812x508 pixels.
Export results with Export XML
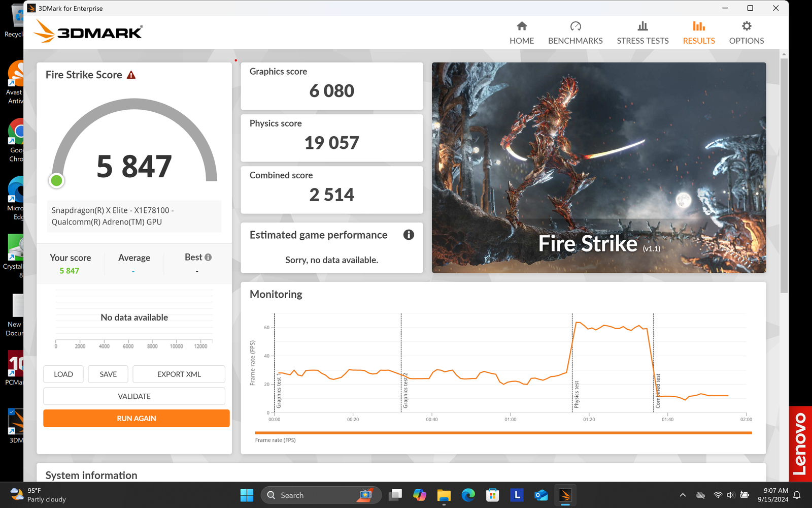point(179,374)
